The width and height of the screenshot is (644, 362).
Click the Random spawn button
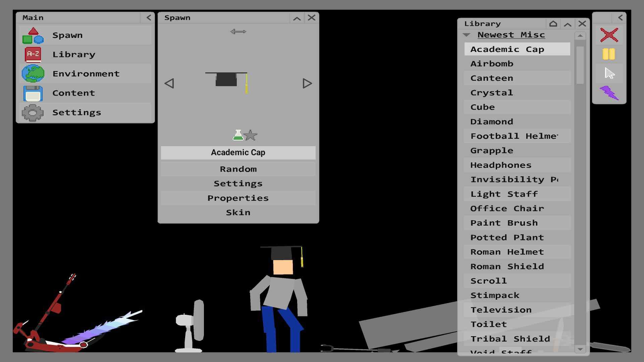click(x=238, y=168)
